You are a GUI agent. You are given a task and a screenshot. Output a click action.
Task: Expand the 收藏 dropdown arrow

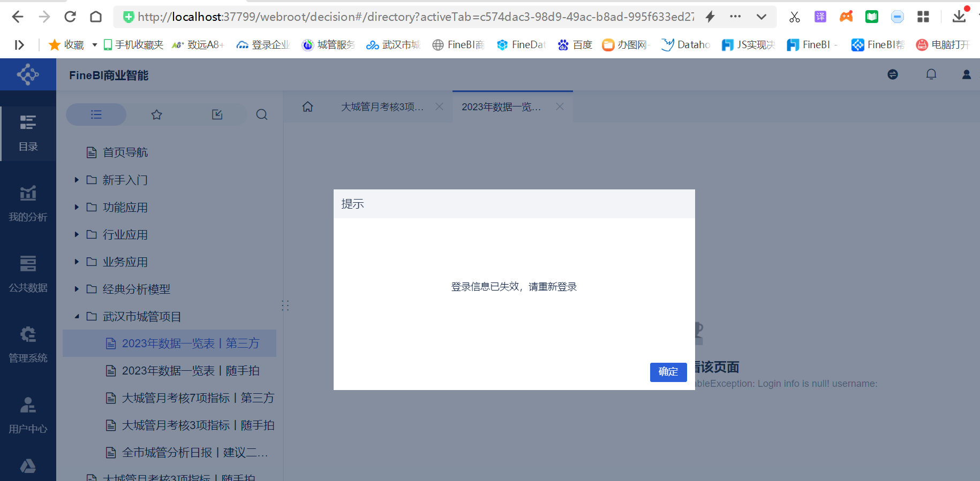pos(95,45)
